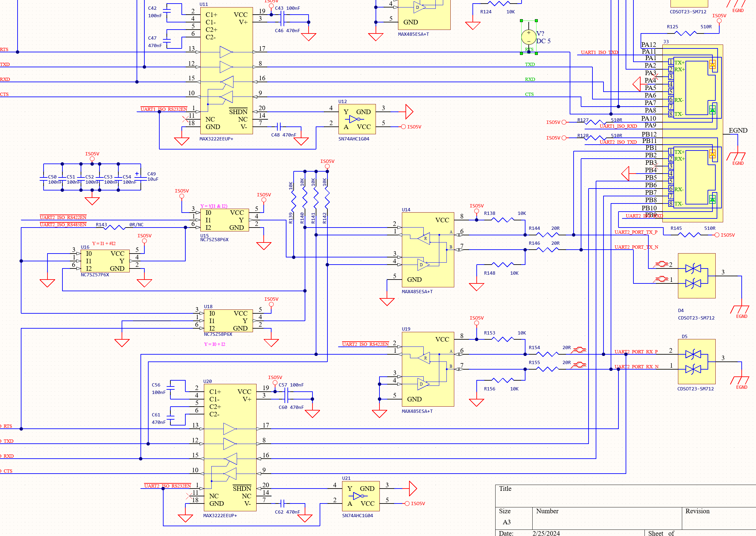Click the U14 MAX485ESA+T transceiver
The width and height of the screenshot is (756, 536).
click(428, 250)
